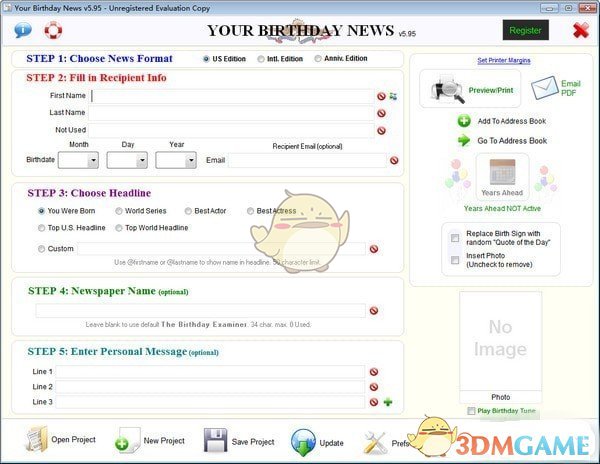The width and height of the screenshot is (600, 464).
Task: Choose the Top U.S. Headline option
Action: click(41, 228)
